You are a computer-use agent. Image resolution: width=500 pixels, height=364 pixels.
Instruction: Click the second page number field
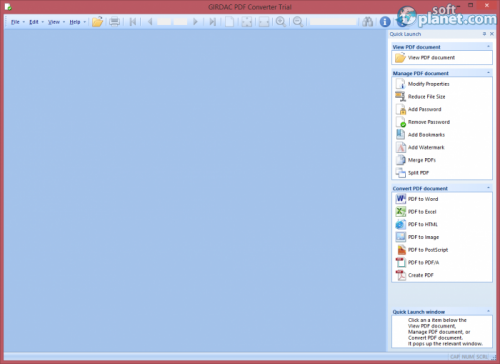click(180, 22)
